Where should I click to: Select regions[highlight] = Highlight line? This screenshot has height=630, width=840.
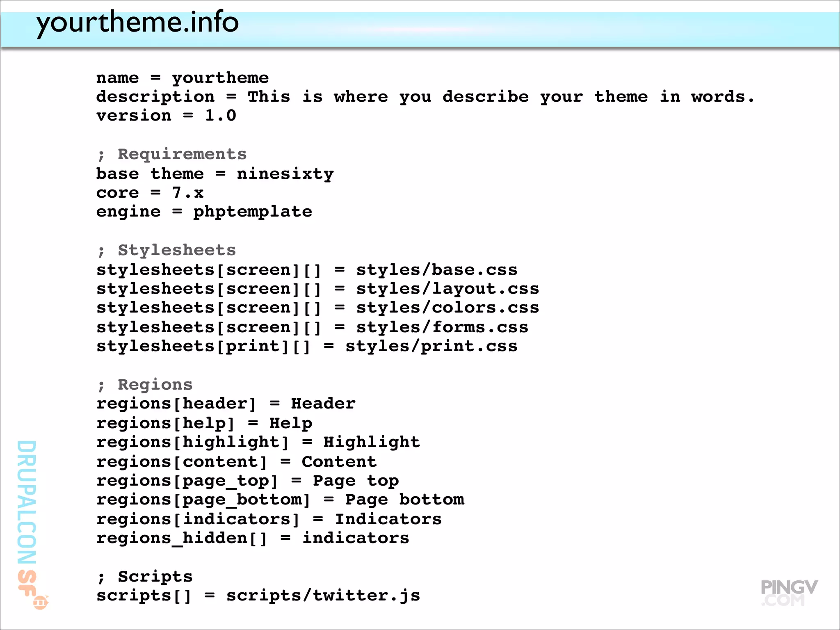[258, 443]
